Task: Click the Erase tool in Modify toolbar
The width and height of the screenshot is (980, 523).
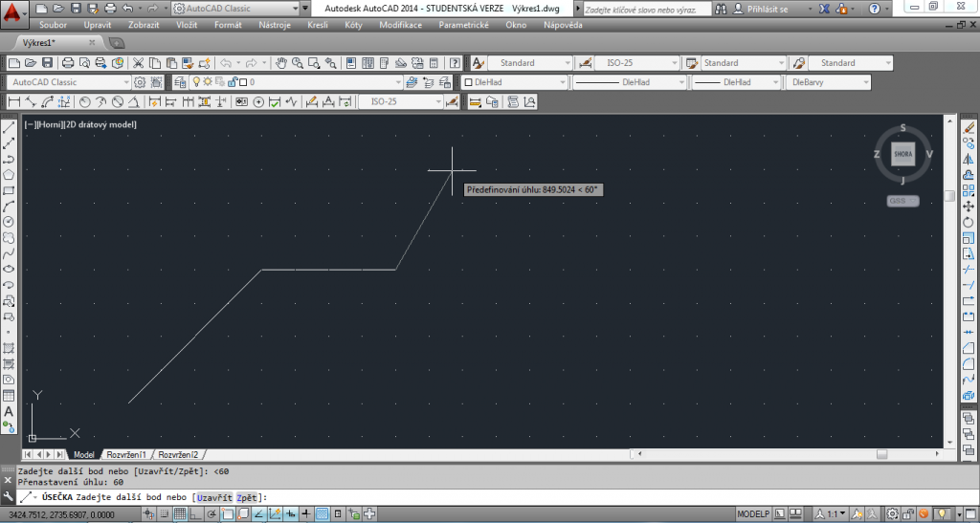Action: (x=969, y=127)
